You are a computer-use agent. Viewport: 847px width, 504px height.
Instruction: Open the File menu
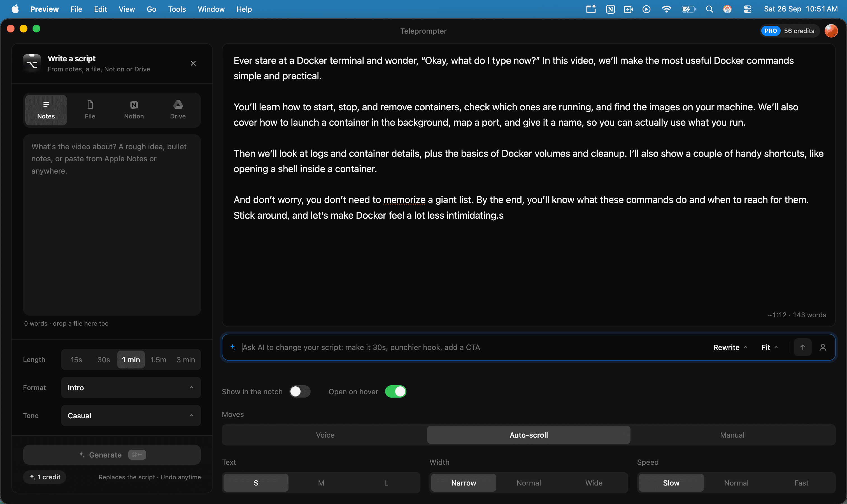coord(76,9)
